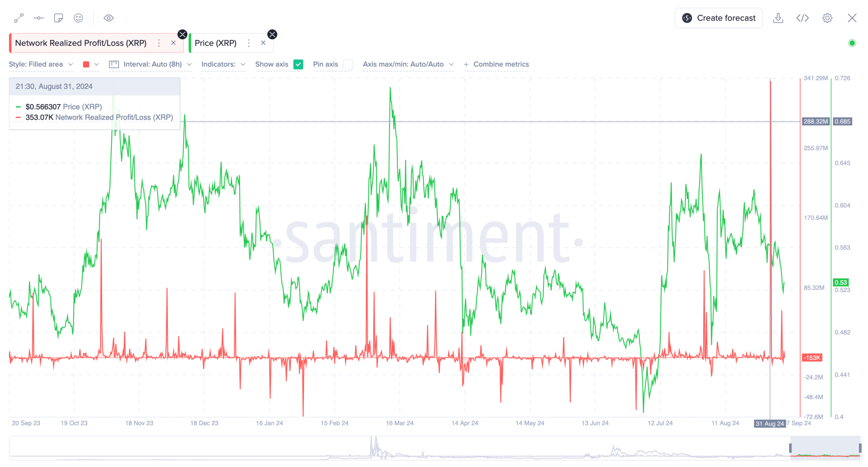Click the $0.566307 Price (XRP) tooltip row
The width and height of the screenshot is (868, 467).
pyautogui.click(x=63, y=107)
